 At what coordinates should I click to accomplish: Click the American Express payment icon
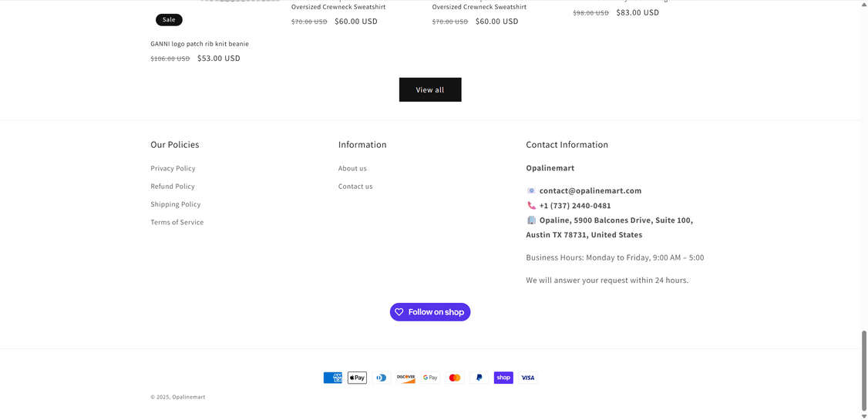333,378
